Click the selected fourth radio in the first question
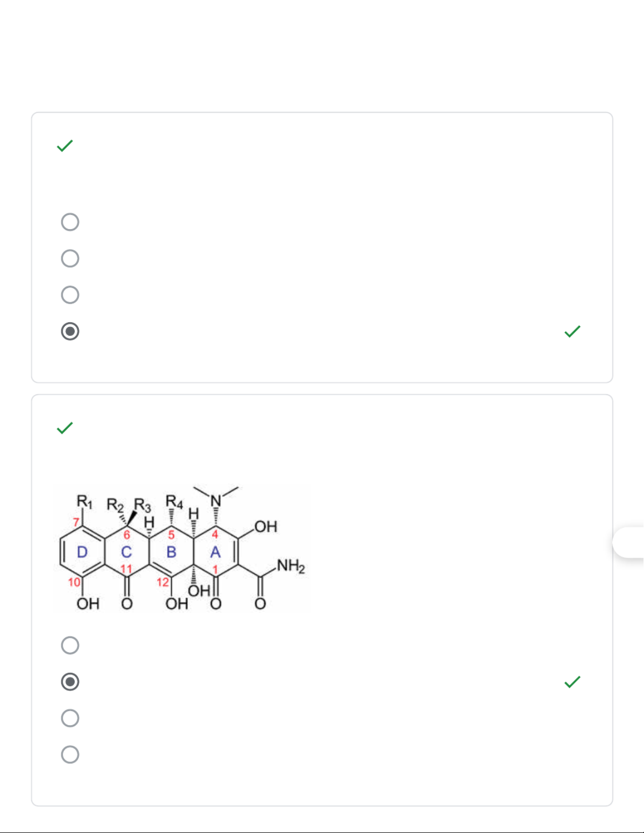This screenshot has width=644, height=833. coord(70,331)
